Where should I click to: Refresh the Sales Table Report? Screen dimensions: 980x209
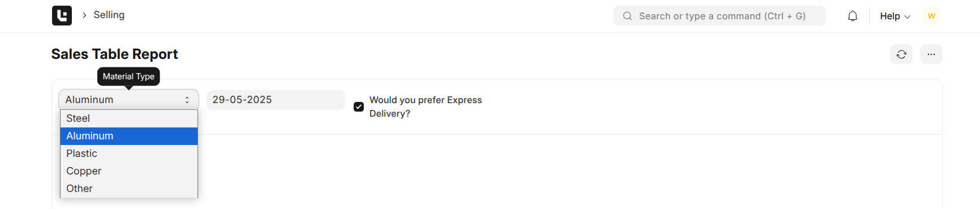click(901, 54)
